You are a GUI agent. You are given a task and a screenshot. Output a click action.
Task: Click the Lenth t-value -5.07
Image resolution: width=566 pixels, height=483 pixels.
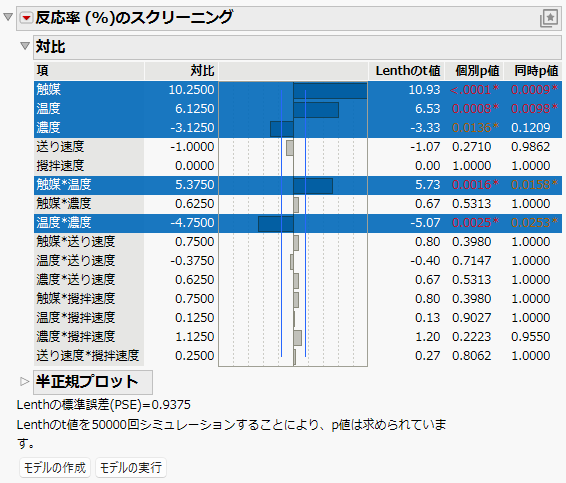coord(425,223)
